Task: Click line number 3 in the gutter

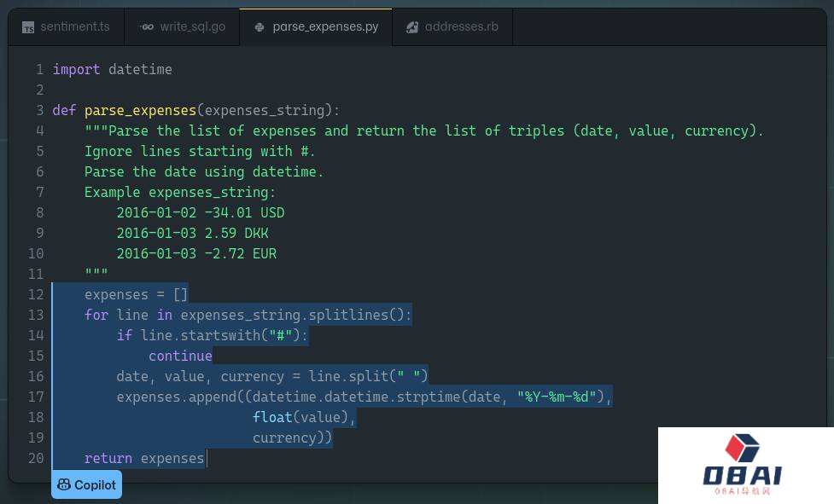Action: coord(39,110)
